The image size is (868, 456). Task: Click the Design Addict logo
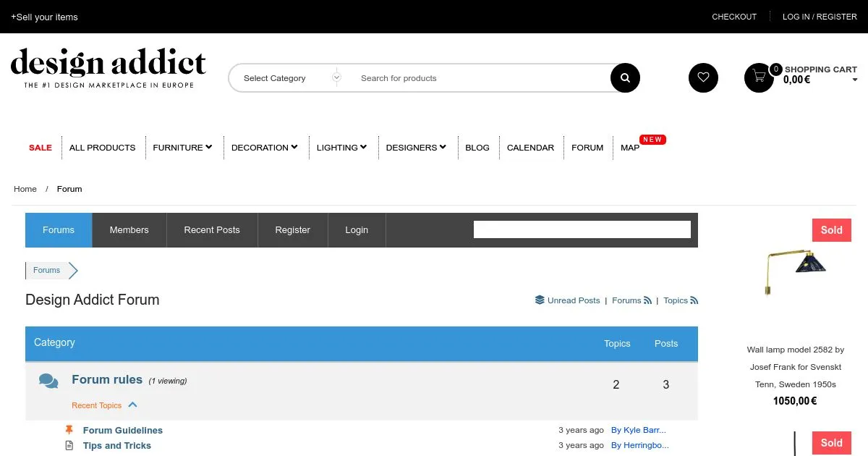coord(109,69)
